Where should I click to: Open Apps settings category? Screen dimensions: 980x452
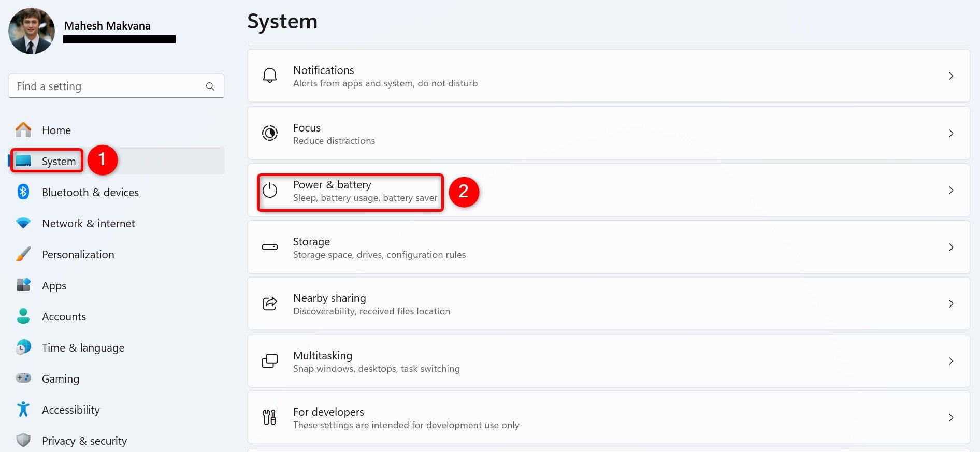pyautogui.click(x=117, y=285)
